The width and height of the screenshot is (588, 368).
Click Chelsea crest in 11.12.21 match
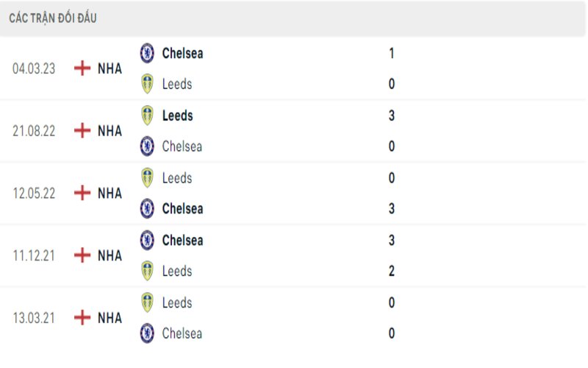pos(147,240)
